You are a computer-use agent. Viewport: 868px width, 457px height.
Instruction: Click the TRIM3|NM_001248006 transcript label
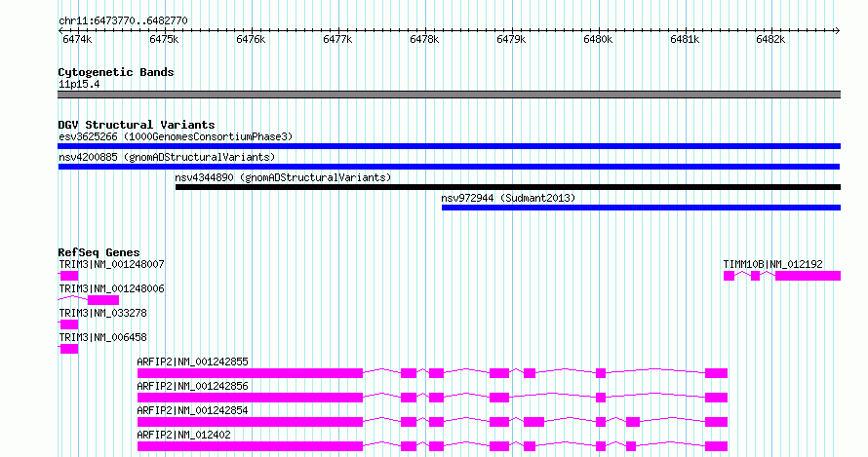(x=111, y=288)
